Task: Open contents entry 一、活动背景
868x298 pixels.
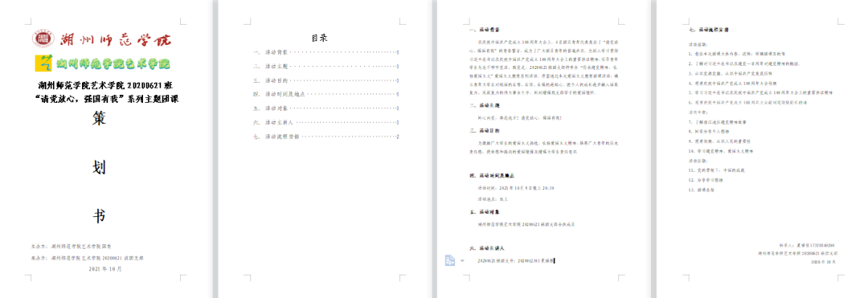Action: (x=326, y=52)
